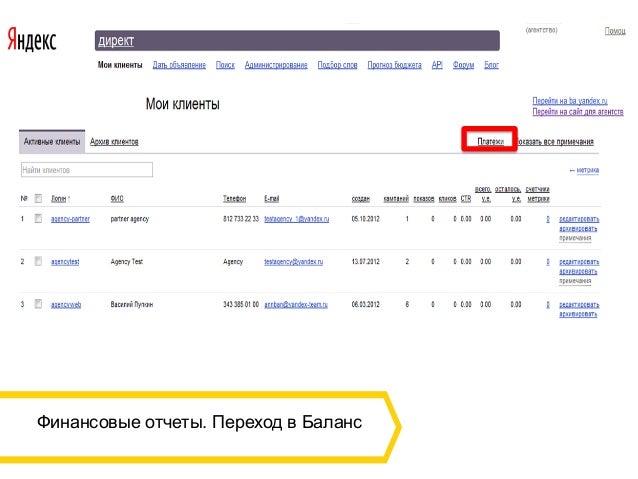Click the yandex-team.ru email link for agencyweb

click(296, 304)
